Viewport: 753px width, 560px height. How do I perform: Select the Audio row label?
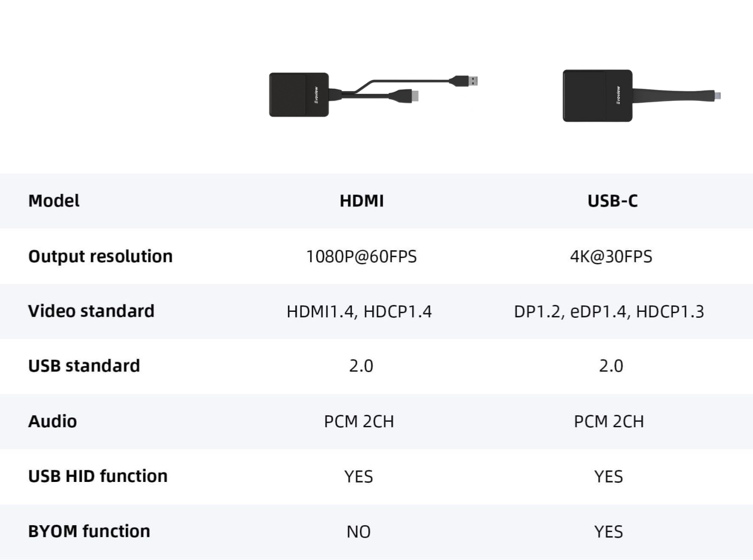click(52, 422)
